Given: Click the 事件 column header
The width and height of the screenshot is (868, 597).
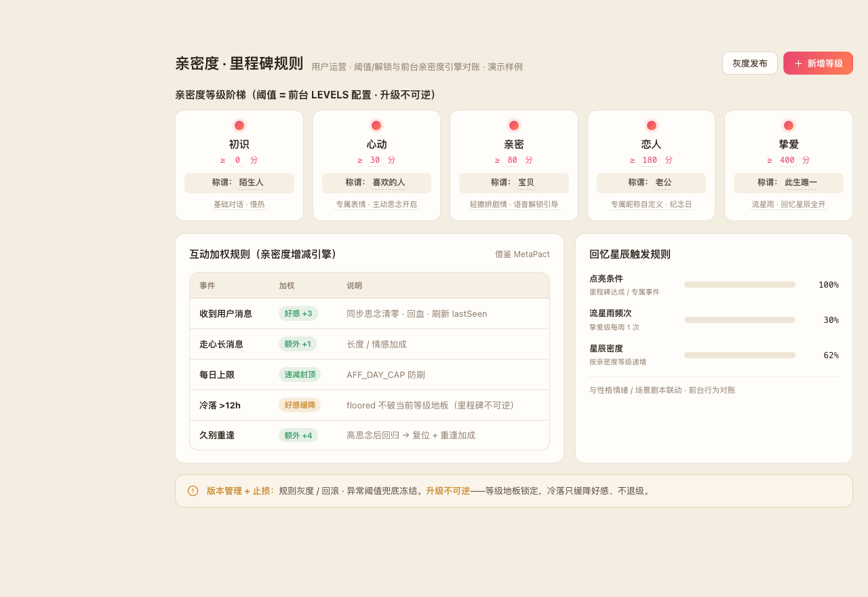Looking at the screenshot, I should pos(208,286).
